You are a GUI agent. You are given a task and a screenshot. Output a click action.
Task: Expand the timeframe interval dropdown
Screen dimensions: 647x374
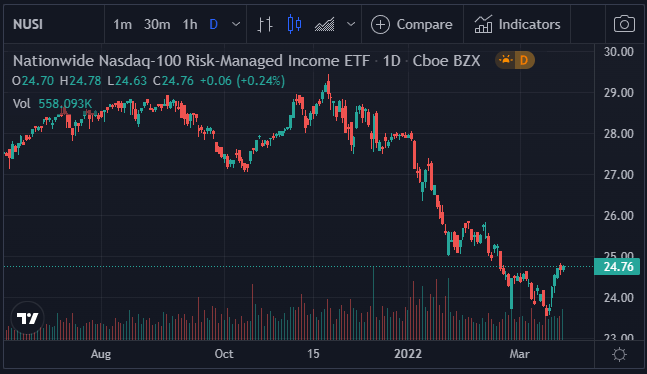tap(236, 24)
